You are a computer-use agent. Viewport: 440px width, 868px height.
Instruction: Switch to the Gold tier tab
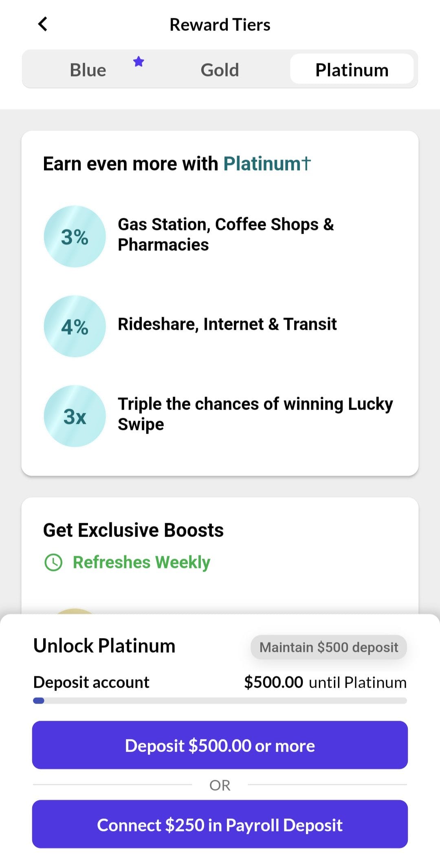[220, 70]
